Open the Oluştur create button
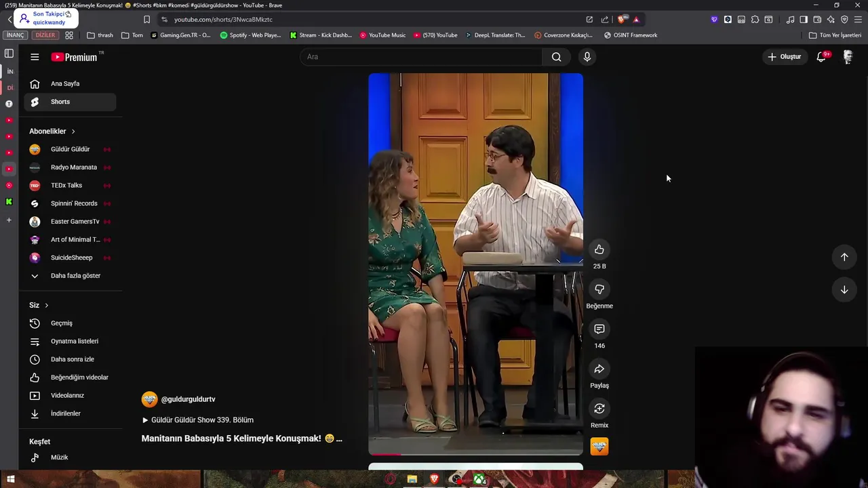This screenshot has width=868, height=488. (x=784, y=57)
